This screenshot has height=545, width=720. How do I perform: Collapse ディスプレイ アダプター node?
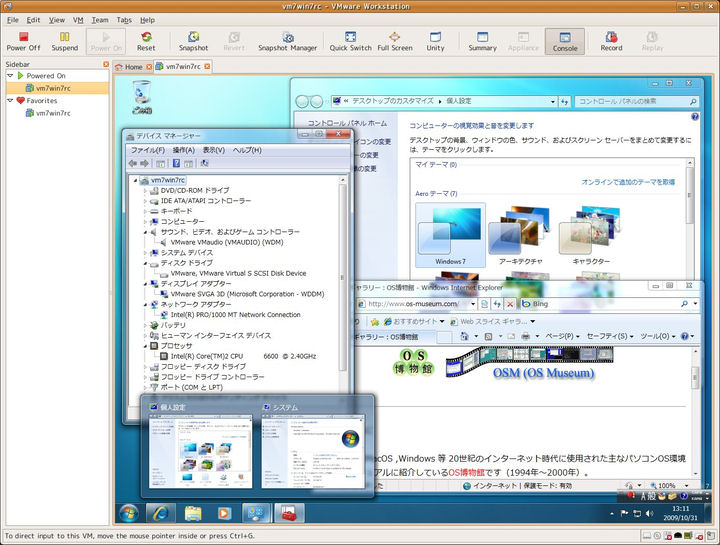pos(145,284)
